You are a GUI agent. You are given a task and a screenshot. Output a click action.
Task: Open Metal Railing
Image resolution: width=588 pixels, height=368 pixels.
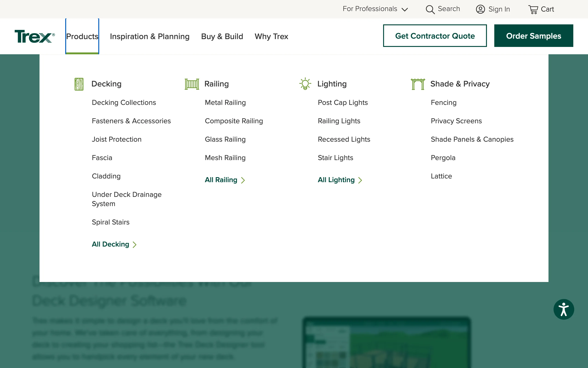(225, 103)
